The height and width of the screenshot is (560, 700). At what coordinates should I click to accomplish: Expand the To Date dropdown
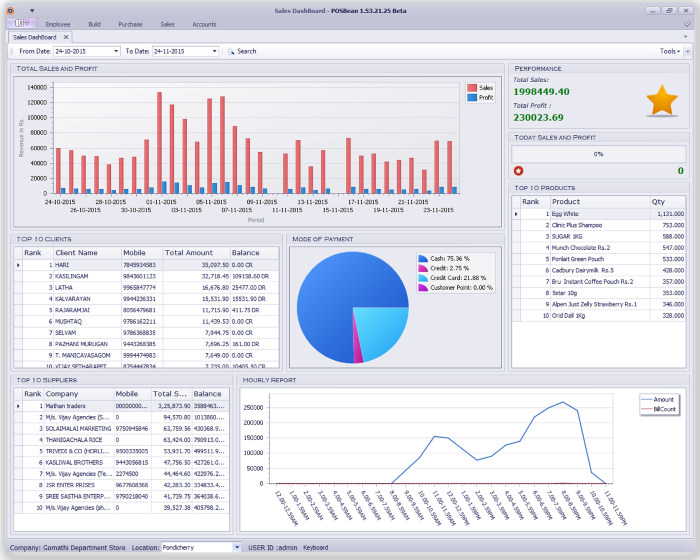pos(215,51)
